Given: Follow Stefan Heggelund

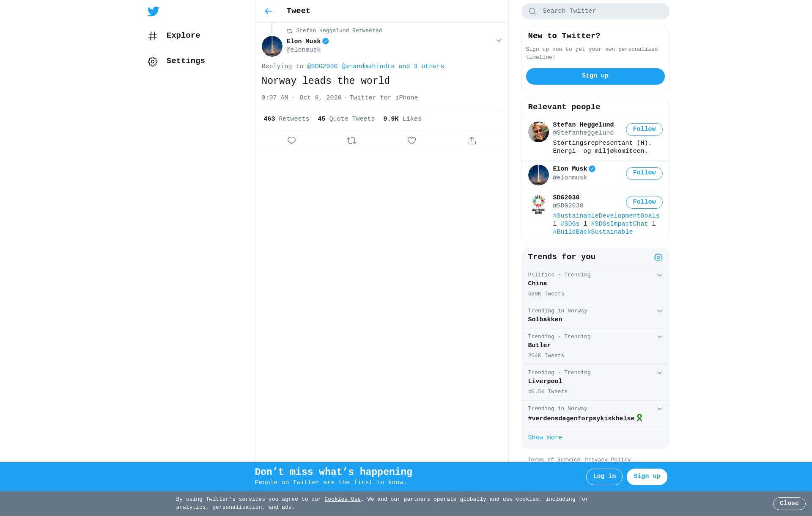Looking at the screenshot, I should click(644, 130).
